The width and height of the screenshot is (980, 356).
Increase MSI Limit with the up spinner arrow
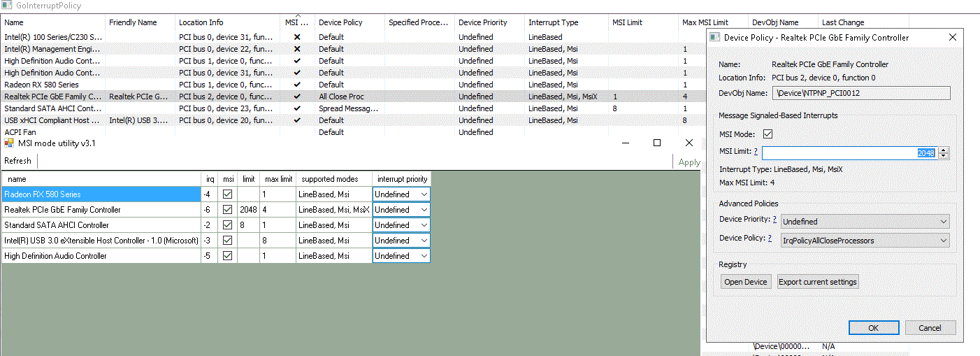[x=944, y=150]
